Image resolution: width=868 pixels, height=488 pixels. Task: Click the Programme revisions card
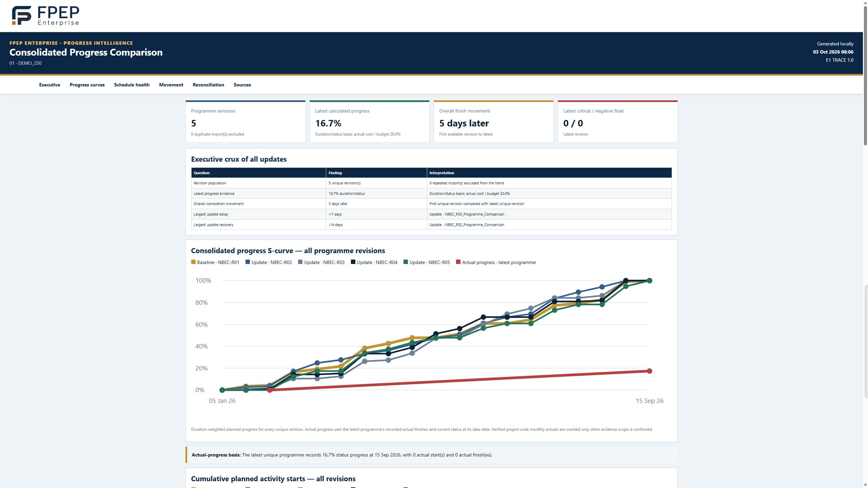coord(245,122)
